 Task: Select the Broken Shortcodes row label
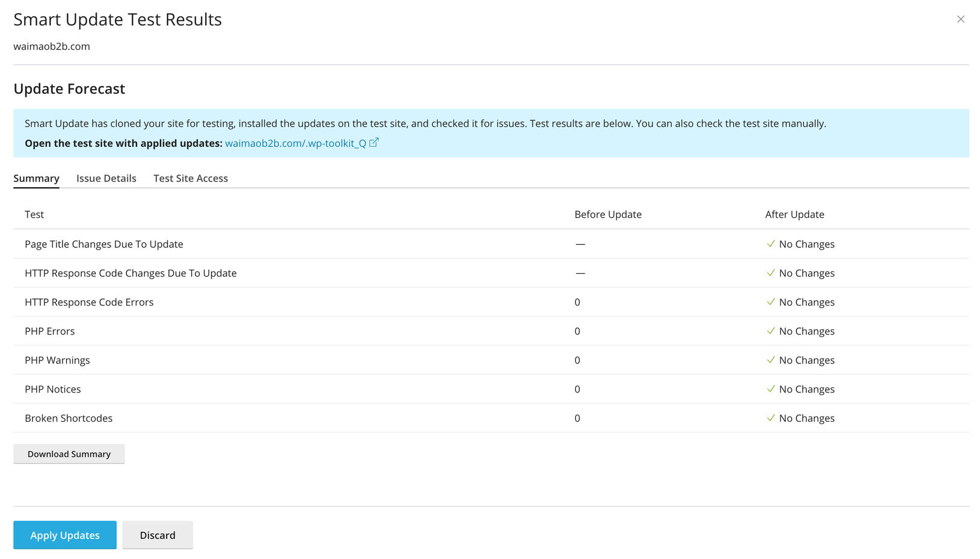[69, 418]
